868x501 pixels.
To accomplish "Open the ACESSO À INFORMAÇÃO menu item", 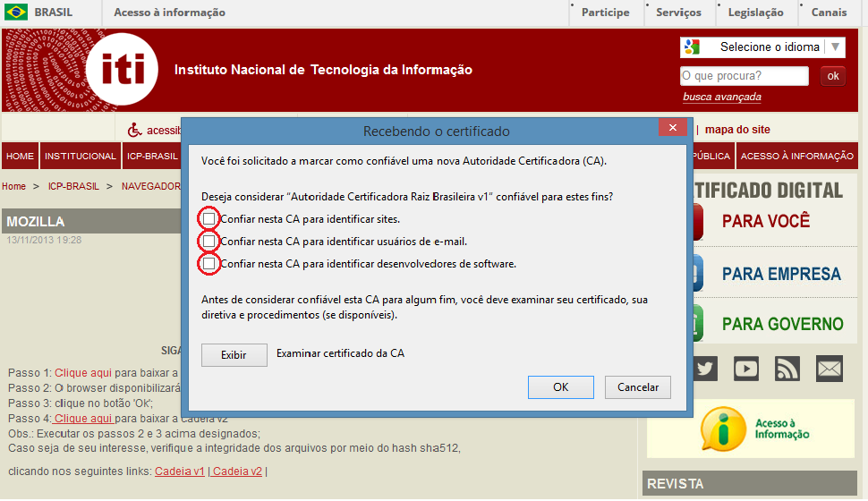I will (x=797, y=156).
